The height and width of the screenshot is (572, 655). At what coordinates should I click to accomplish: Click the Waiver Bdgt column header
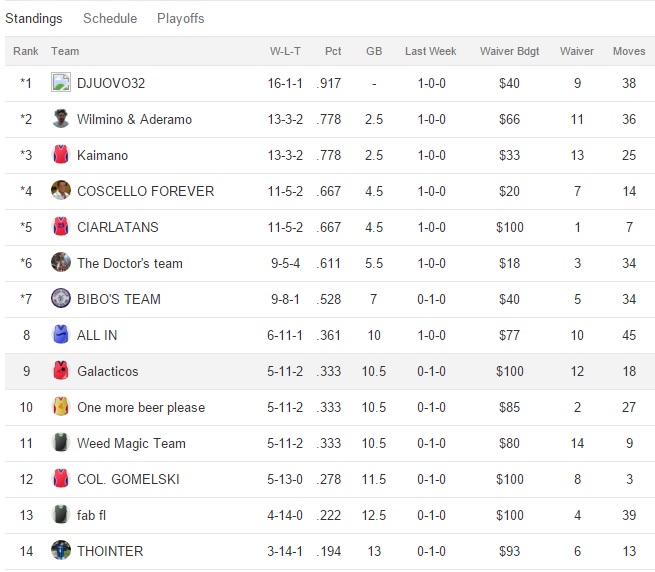pos(509,51)
